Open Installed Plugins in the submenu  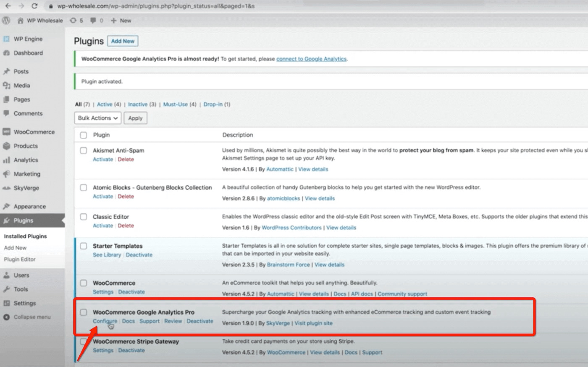[x=25, y=236]
